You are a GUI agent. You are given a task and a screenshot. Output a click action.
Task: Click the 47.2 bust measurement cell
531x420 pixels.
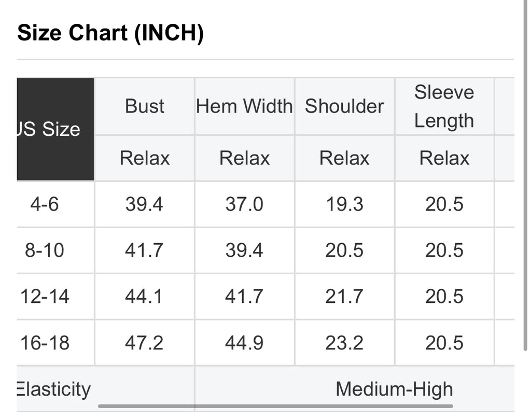pyautogui.click(x=144, y=343)
